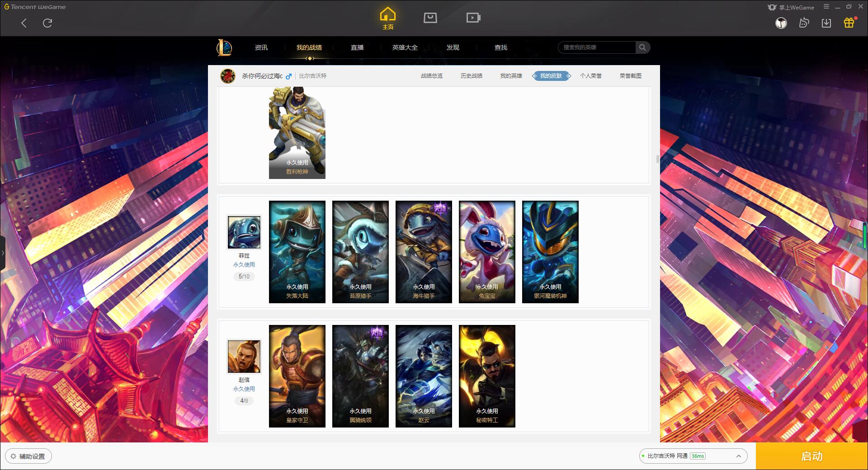The width and height of the screenshot is (868, 470).
Task: Click the refresh page icon
Action: click(47, 23)
